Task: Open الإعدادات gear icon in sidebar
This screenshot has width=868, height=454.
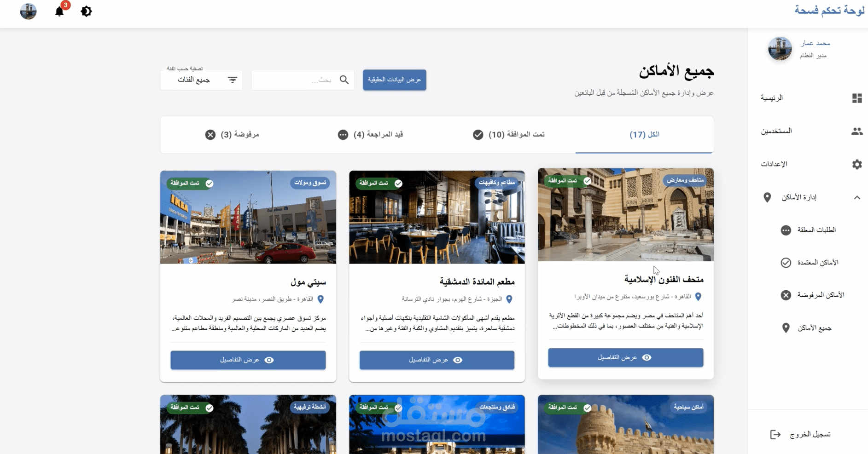Action: (856, 164)
